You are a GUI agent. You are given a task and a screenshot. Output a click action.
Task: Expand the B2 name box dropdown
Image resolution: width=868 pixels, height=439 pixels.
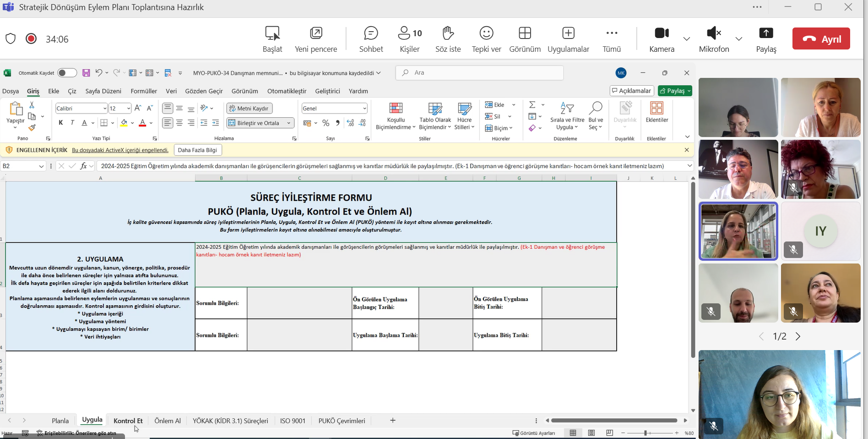41,166
